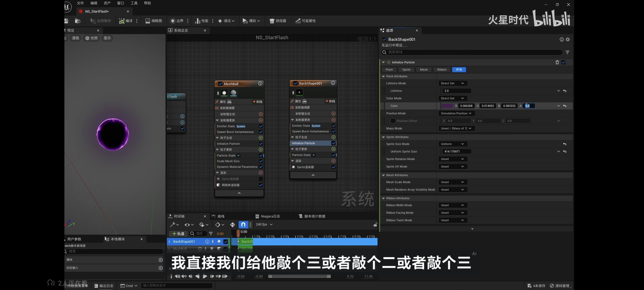Screen dimensions: 644x290
Task: Disable the BackShape001 emitter header checkbox
Action: click(295, 83)
